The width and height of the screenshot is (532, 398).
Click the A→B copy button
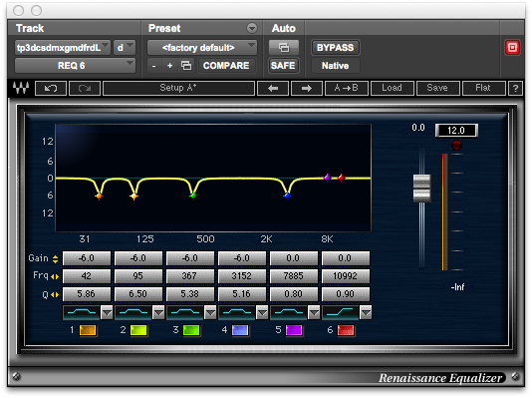[347, 89]
